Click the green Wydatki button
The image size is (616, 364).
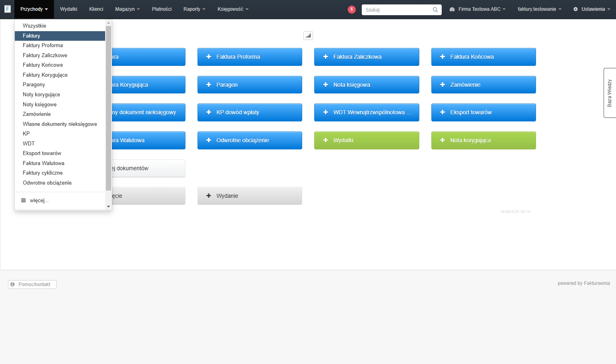click(x=367, y=140)
